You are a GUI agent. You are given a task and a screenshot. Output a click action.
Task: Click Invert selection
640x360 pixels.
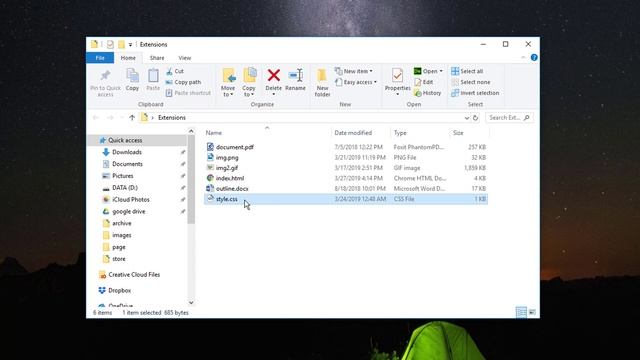tap(475, 93)
